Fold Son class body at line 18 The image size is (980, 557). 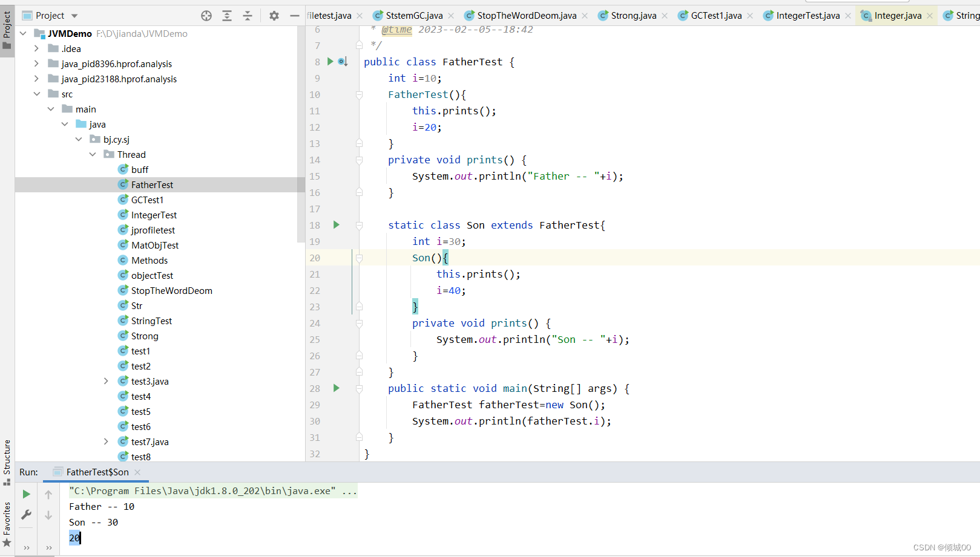tap(359, 225)
